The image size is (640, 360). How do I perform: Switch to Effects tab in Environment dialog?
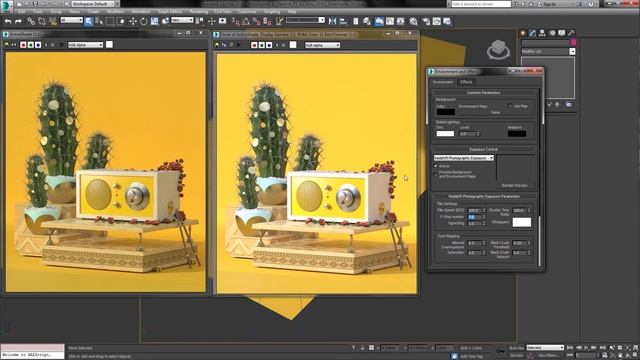click(466, 82)
